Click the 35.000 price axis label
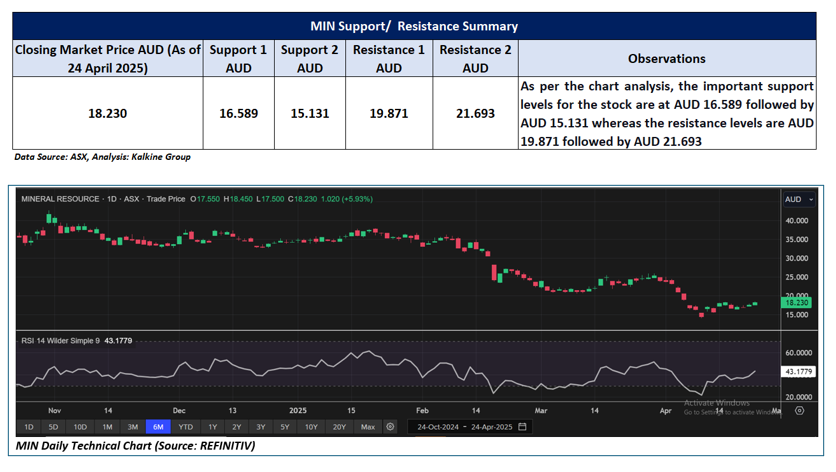This screenshot has height=472, width=836. (797, 239)
